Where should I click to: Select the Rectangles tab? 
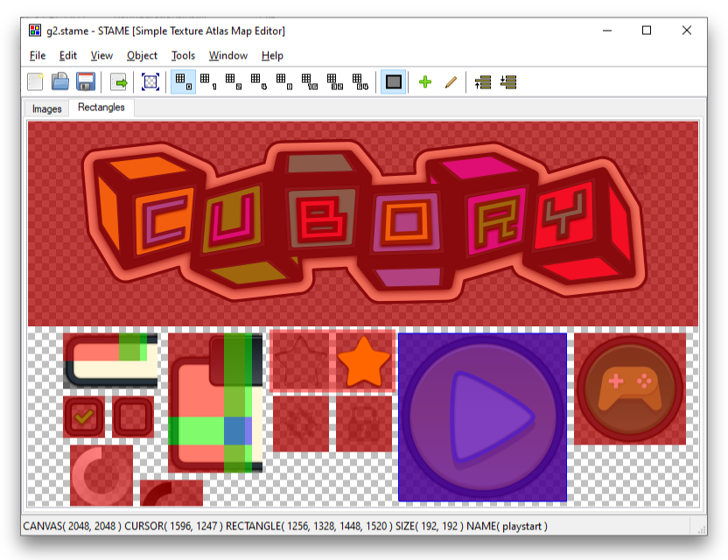[x=101, y=108]
